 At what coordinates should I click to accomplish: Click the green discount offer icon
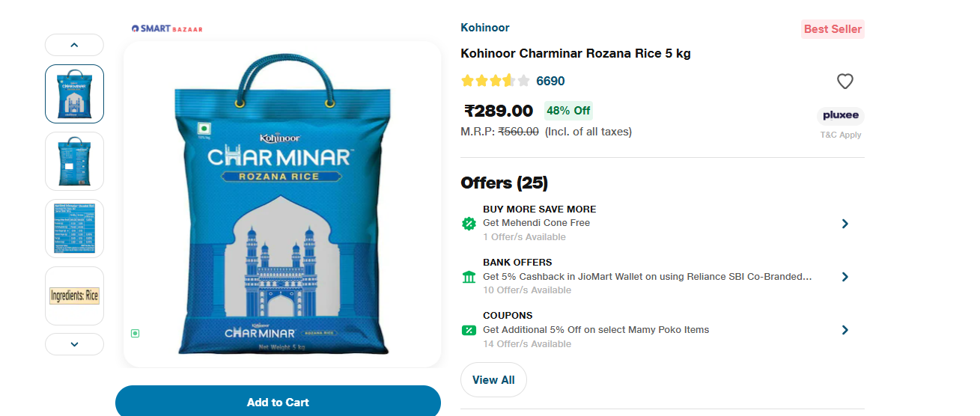469,223
